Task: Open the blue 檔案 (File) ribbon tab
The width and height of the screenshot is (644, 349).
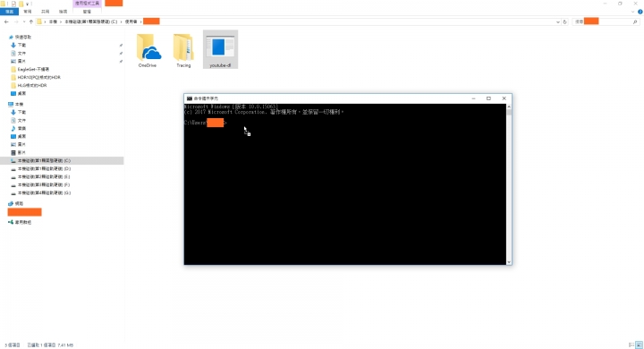Action: 10,12
